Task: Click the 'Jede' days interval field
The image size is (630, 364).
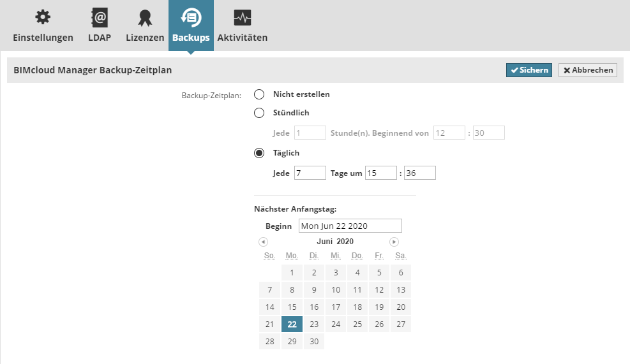Action: click(x=310, y=173)
